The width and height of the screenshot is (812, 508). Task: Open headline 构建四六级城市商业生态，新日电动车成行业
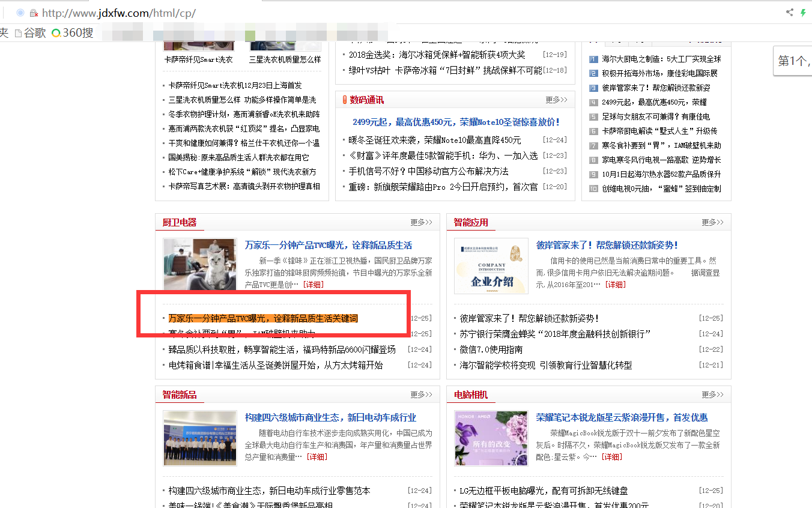point(330,417)
